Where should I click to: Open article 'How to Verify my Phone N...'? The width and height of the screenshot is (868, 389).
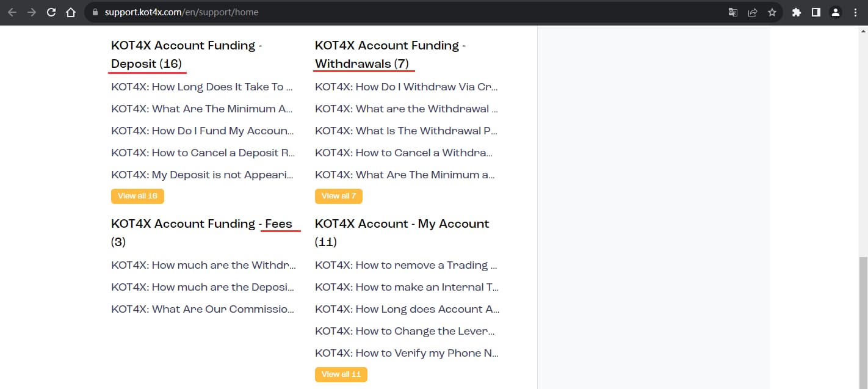[x=407, y=353]
